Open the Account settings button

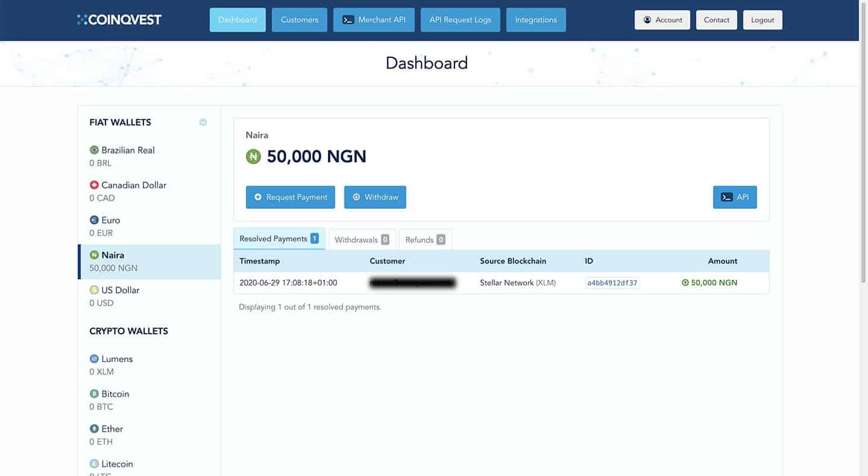[662, 20]
